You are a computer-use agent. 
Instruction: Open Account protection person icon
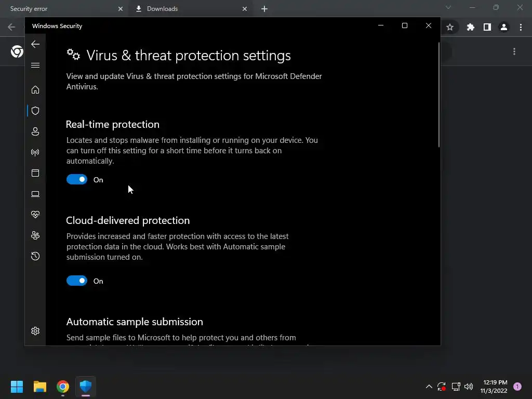[35, 131]
